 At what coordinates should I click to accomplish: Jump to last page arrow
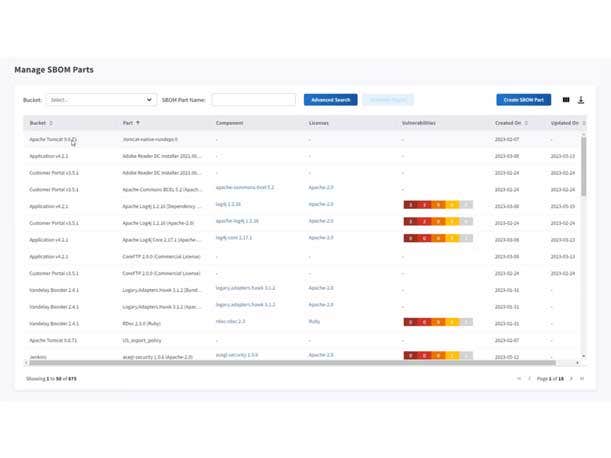pyautogui.click(x=581, y=379)
